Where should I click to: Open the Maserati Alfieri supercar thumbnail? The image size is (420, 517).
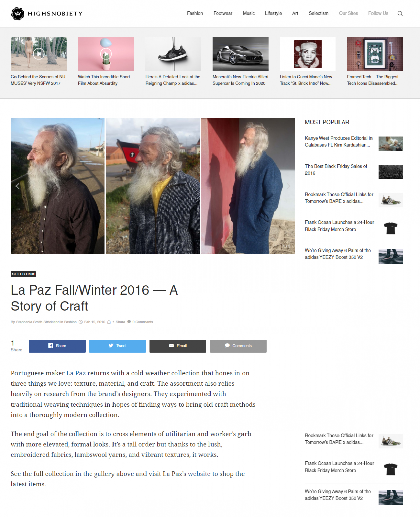coord(240,54)
